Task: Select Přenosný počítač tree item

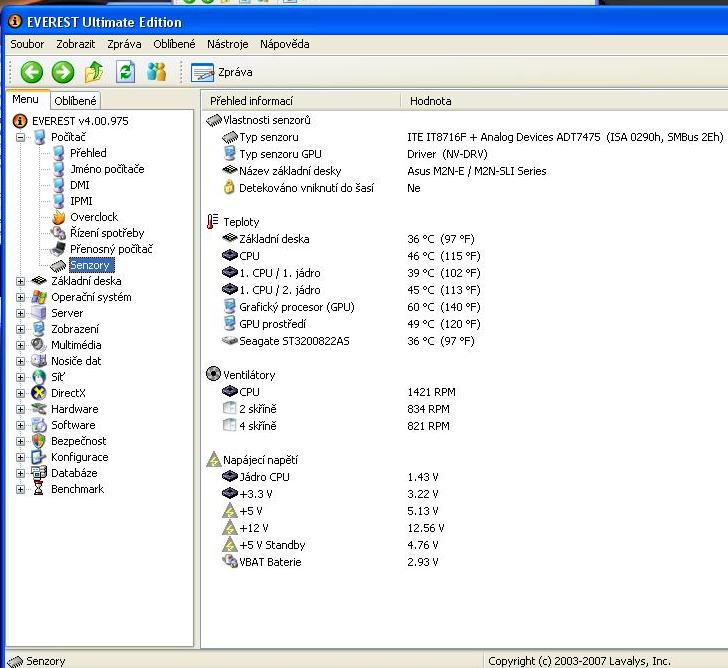Action: (x=111, y=249)
